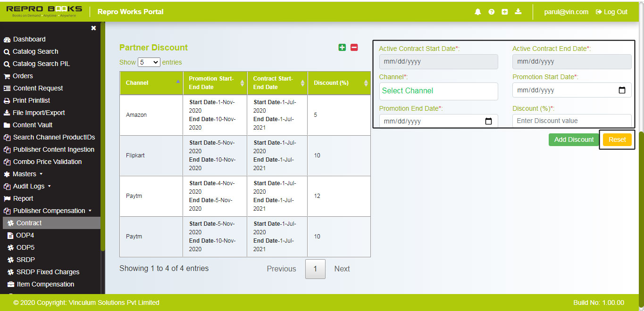Viewport: 644px width, 311px height.
Task: Open the help question mark icon
Action: click(491, 12)
